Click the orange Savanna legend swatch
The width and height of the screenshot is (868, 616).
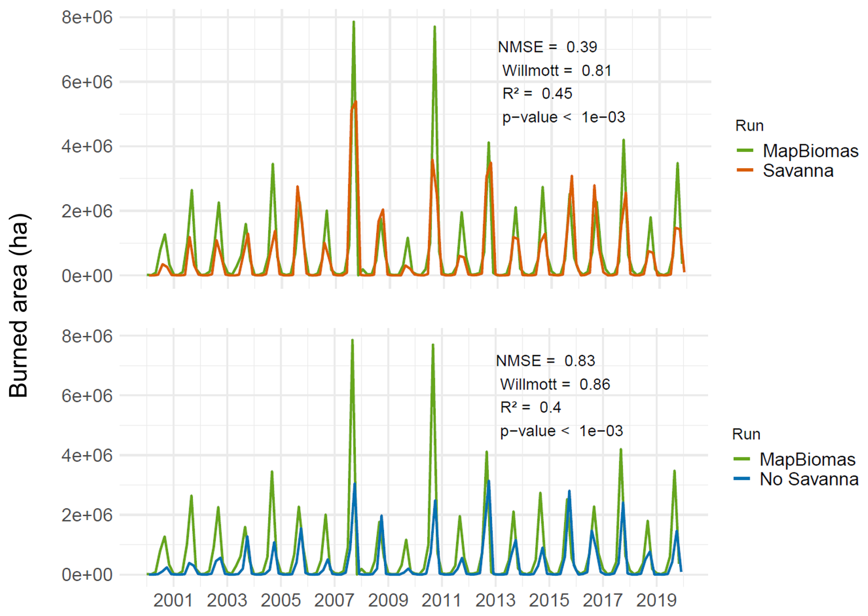(746, 170)
